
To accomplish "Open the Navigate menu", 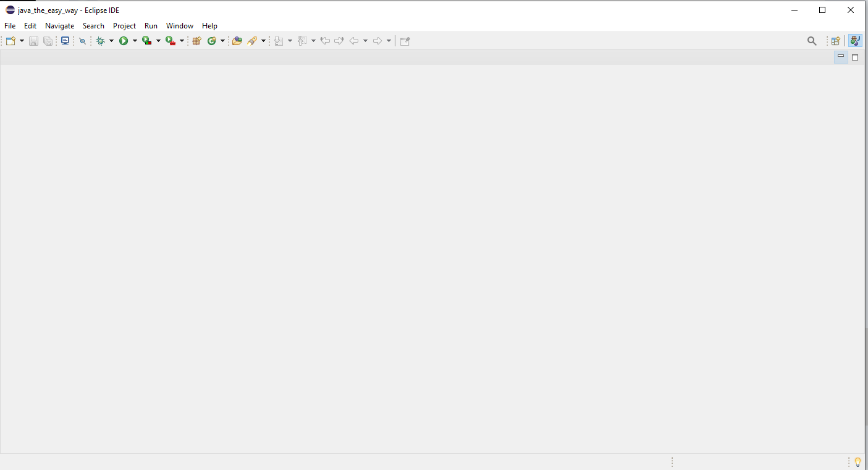I will click(x=59, y=26).
